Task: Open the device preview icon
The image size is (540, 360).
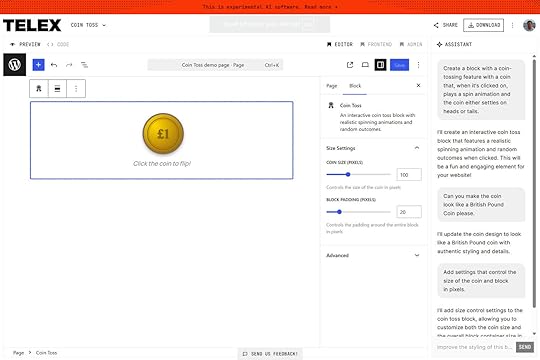Action: click(x=365, y=65)
